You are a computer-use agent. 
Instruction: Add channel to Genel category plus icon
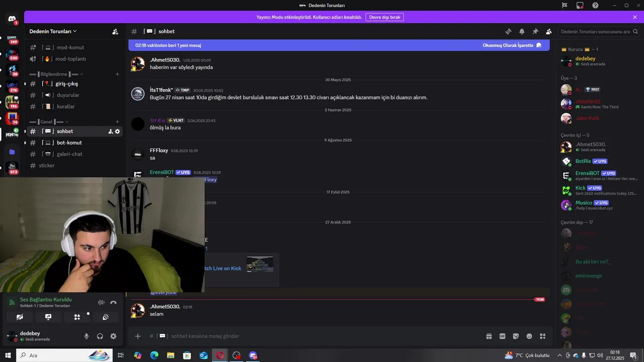(117, 122)
